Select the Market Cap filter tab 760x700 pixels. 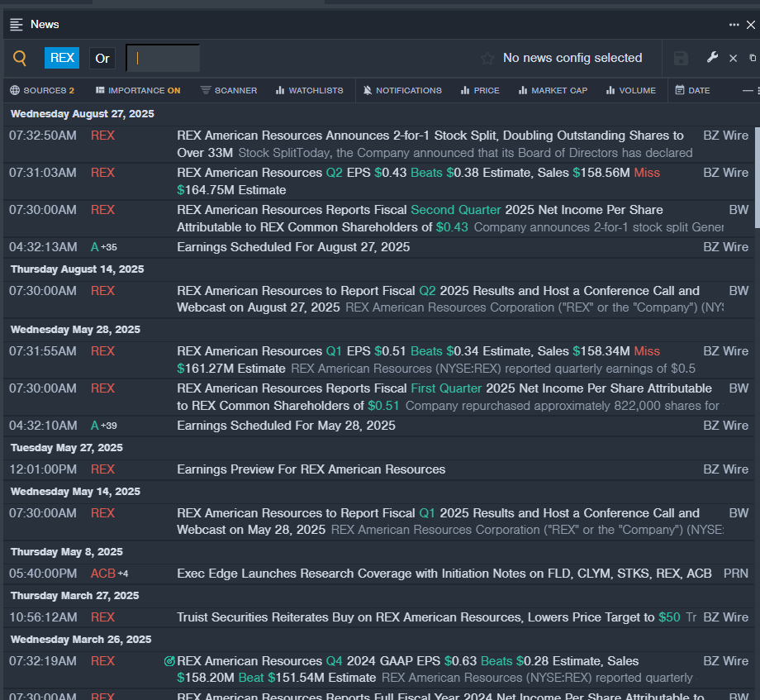[553, 90]
